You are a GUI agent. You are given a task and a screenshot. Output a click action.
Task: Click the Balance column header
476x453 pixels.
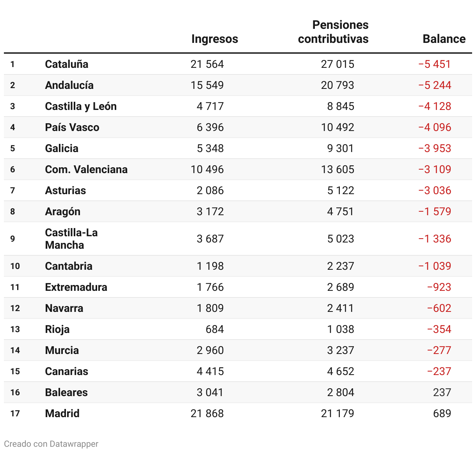[444, 39]
